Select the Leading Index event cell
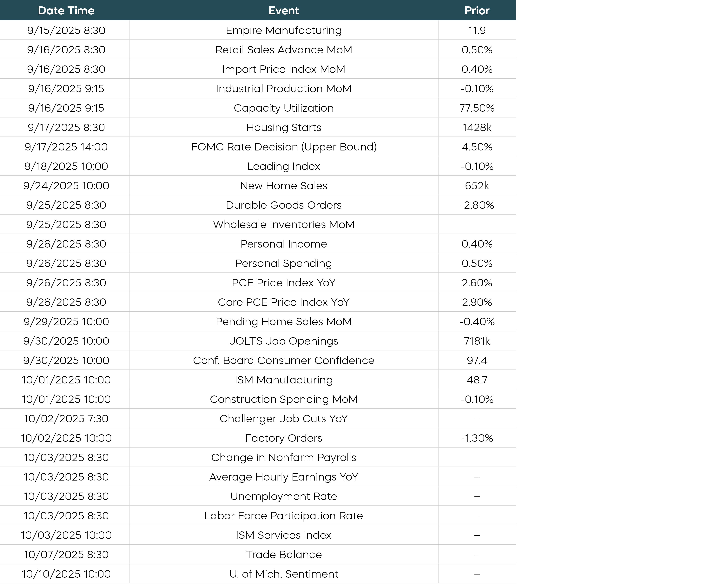728x584 pixels. 283,166
